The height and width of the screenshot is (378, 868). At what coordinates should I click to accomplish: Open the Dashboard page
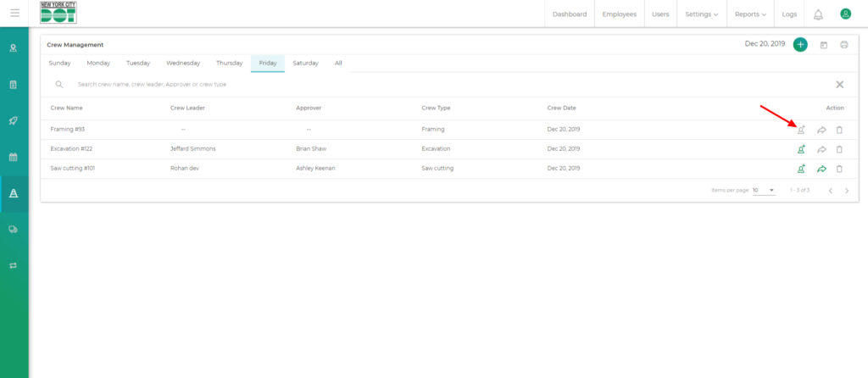point(569,14)
